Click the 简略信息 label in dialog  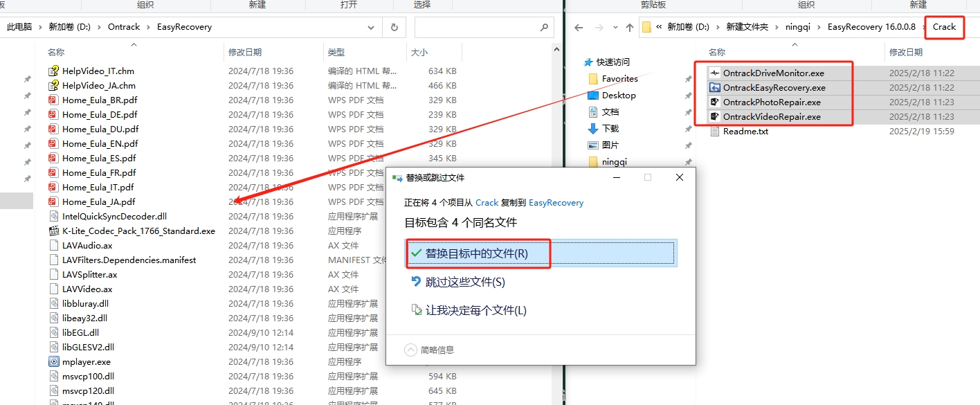click(437, 350)
